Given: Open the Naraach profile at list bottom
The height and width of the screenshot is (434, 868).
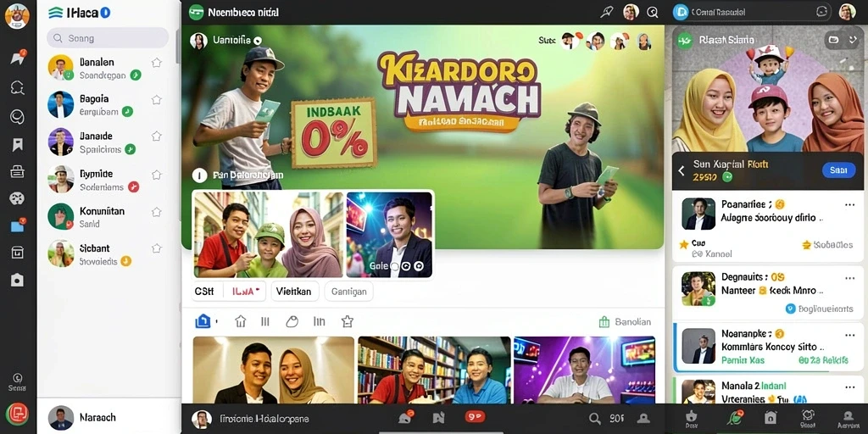Looking at the screenshot, I should [109, 417].
